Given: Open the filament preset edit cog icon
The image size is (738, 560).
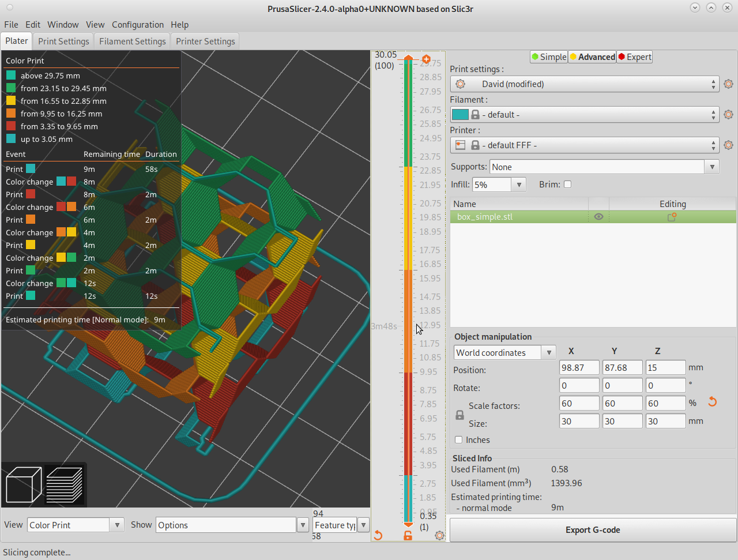Looking at the screenshot, I should [x=728, y=114].
